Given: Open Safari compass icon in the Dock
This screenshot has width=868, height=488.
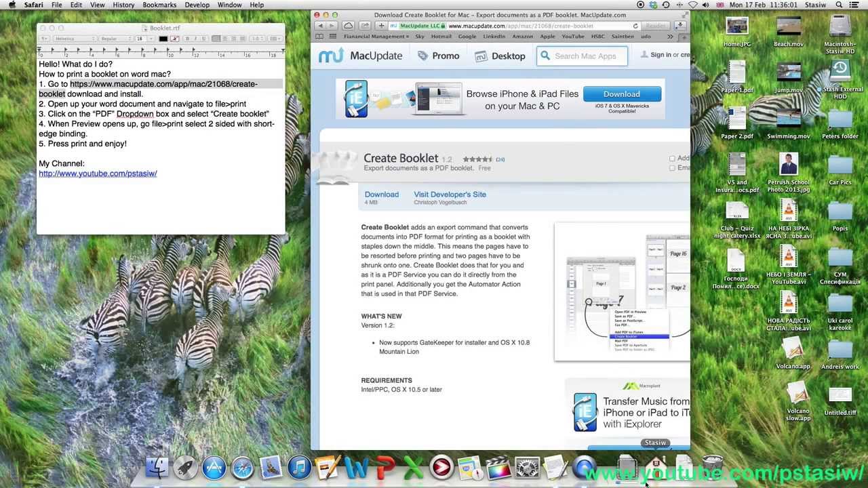Looking at the screenshot, I should click(x=243, y=468).
